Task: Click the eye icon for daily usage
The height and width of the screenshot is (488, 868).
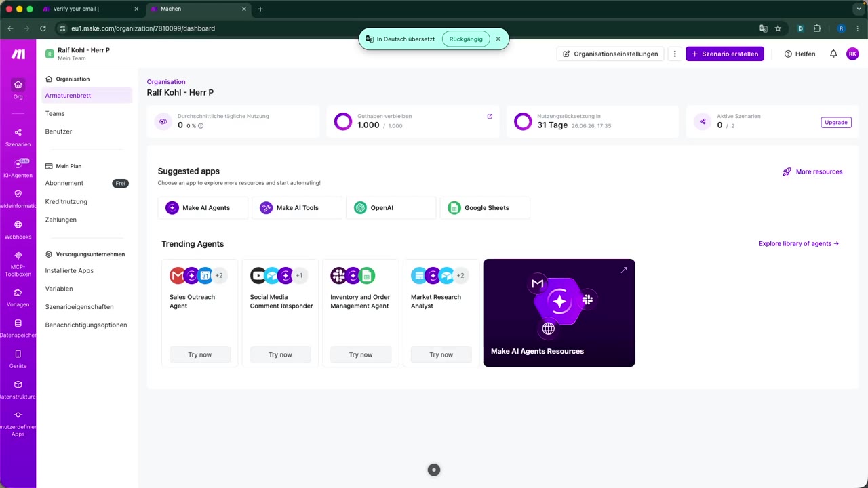Action: (x=163, y=122)
